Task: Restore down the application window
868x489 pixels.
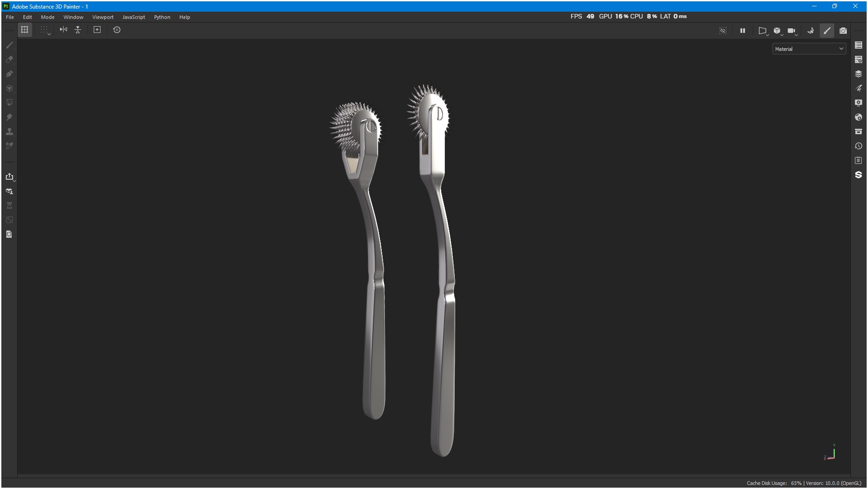Action: tap(835, 6)
